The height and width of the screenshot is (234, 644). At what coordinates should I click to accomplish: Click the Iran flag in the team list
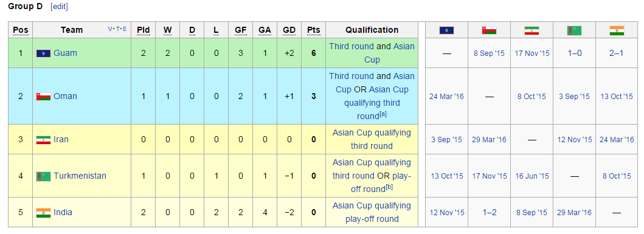[x=44, y=140]
